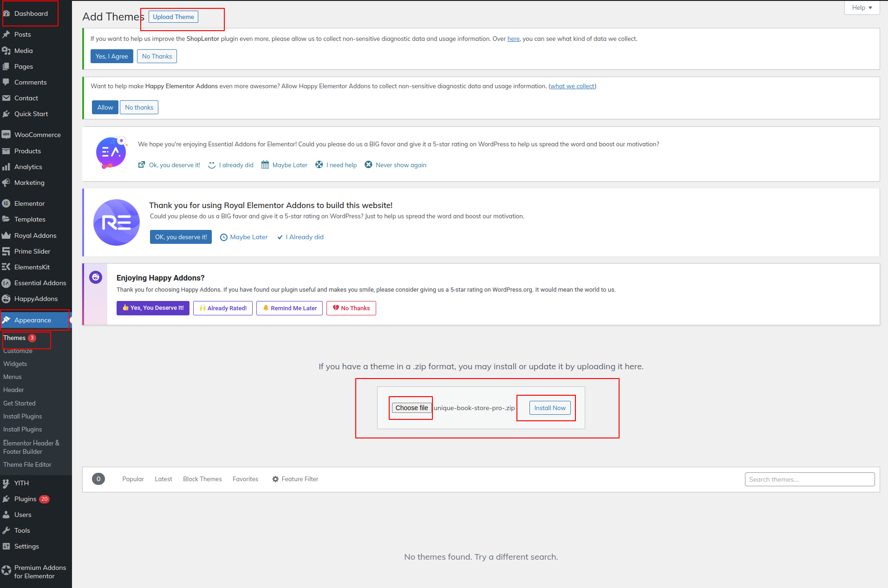Click the Remind Me Later button
This screenshot has width=888, height=588.
(x=289, y=308)
